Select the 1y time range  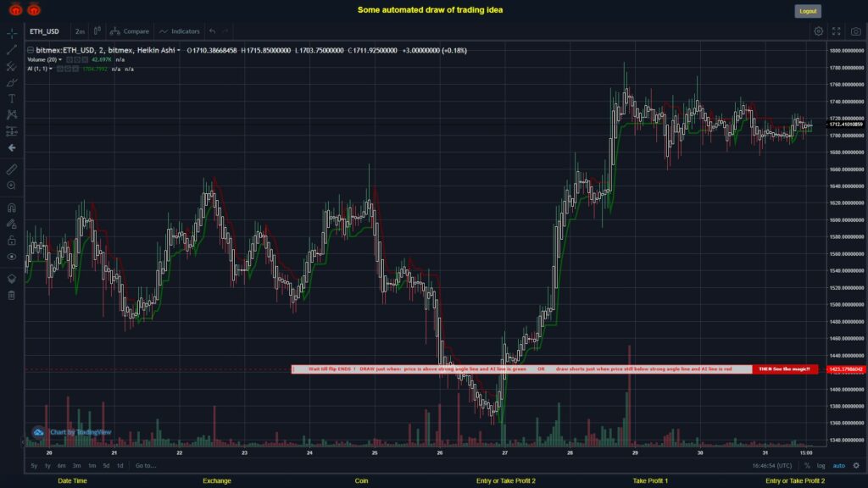[47, 466]
